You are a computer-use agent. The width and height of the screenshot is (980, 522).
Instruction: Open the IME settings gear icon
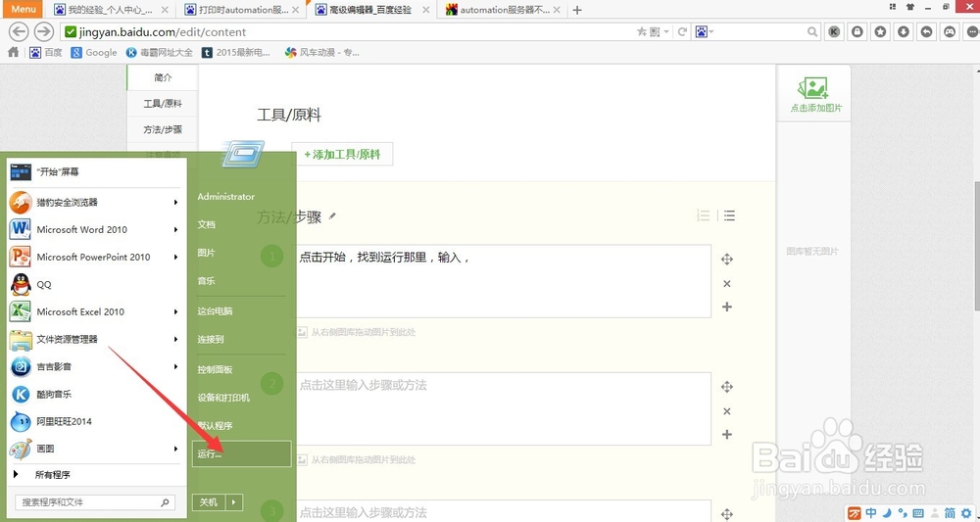[x=967, y=513]
